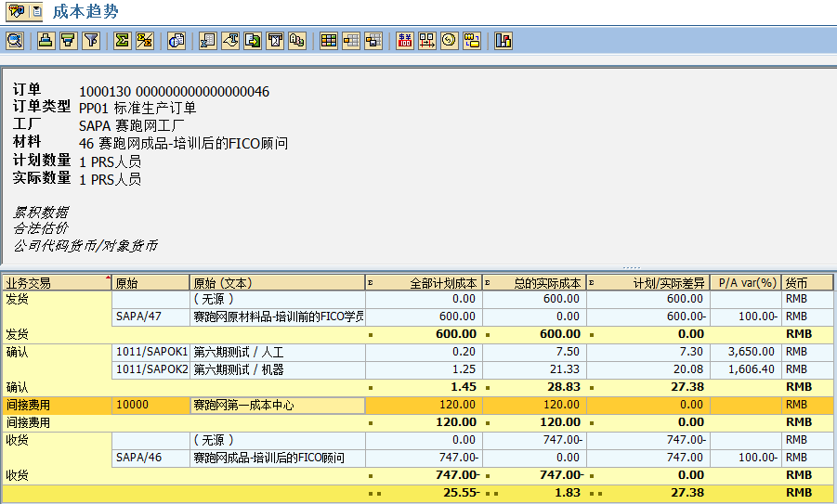Select cell SAPA/47

(x=150, y=317)
